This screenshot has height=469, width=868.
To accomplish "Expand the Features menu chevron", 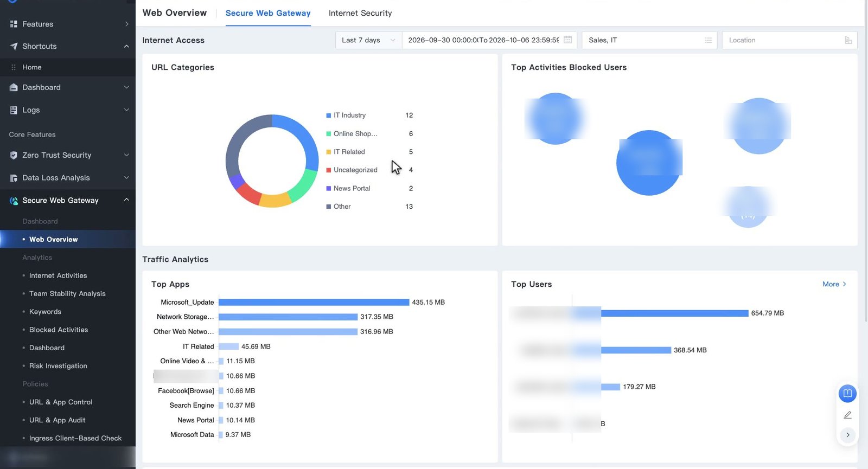I will (126, 24).
